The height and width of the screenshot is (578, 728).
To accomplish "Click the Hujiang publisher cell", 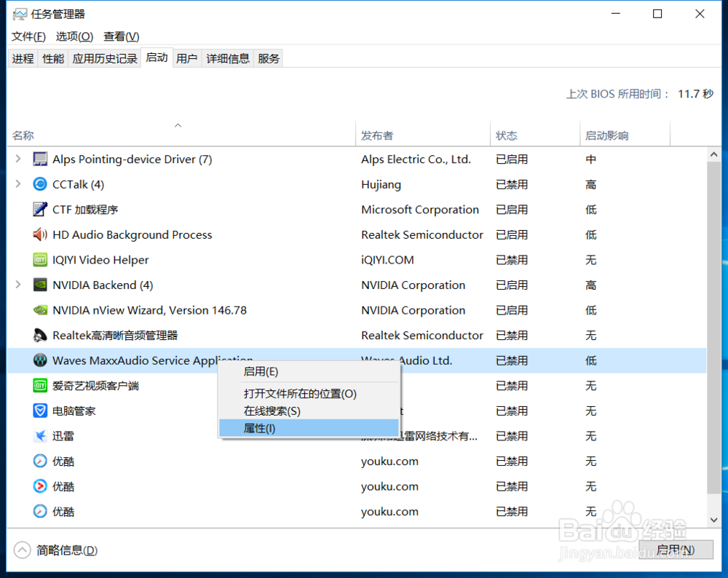I will pos(381,184).
